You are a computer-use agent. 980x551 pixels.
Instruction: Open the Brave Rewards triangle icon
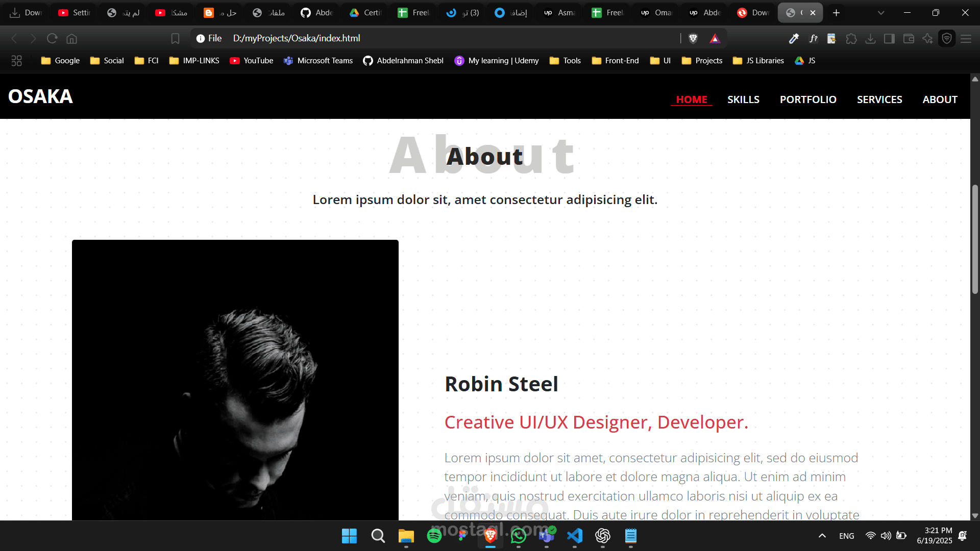click(x=715, y=38)
